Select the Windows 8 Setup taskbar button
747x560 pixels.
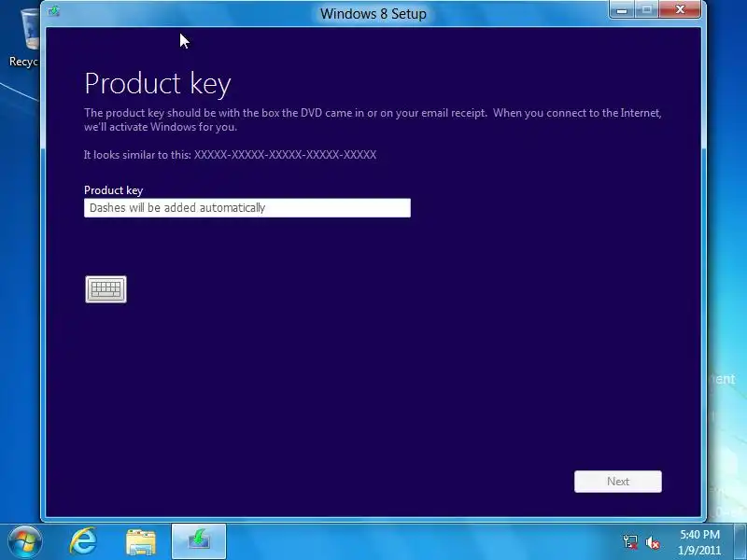(199, 541)
